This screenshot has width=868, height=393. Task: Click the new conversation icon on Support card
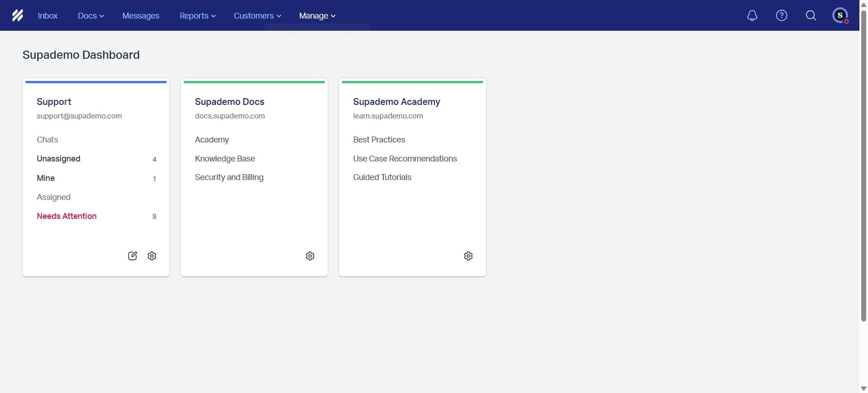[x=132, y=256]
